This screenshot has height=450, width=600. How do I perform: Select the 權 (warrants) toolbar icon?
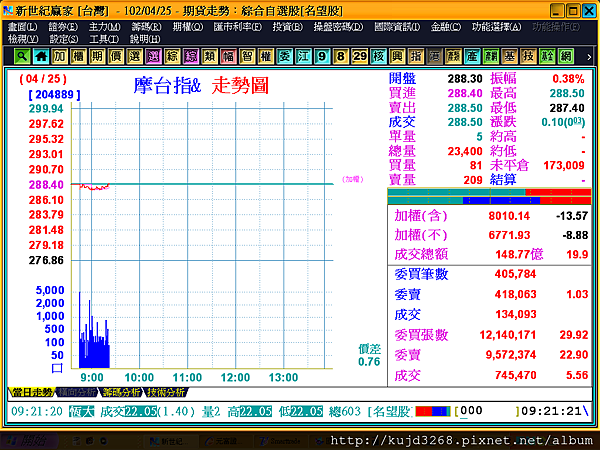pos(266,57)
